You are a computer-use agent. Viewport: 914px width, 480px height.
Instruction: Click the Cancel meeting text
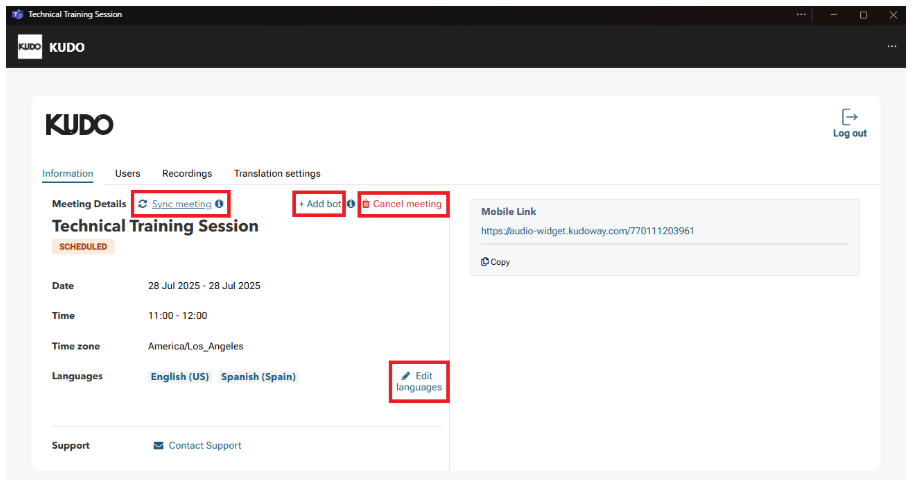[x=407, y=204]
